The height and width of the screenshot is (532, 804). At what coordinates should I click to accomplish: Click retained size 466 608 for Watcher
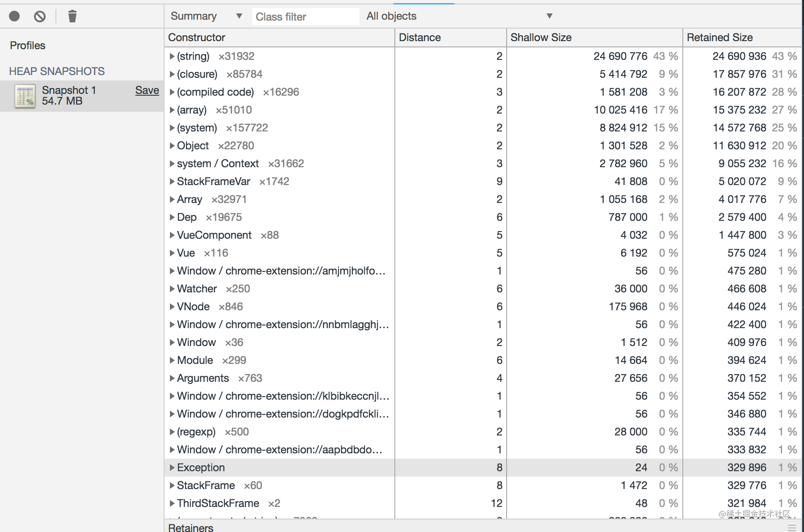tap(747, 289)
